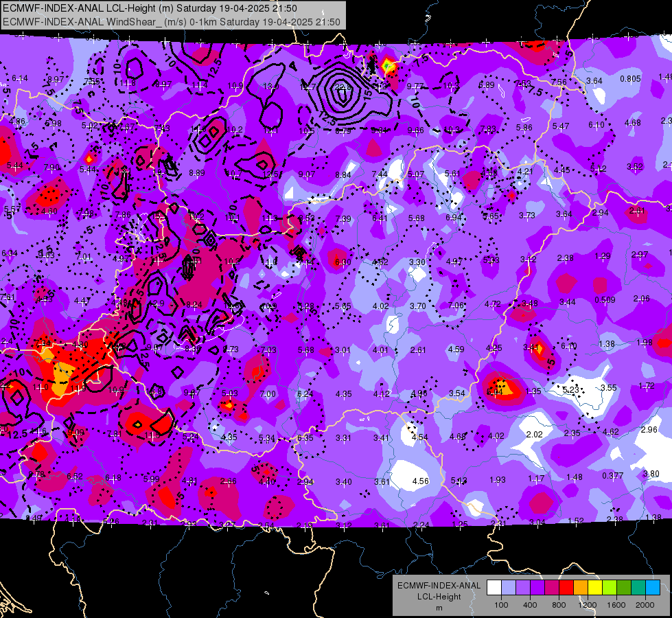
Task: Click the grid value 1.29
Action: (603, 256)
